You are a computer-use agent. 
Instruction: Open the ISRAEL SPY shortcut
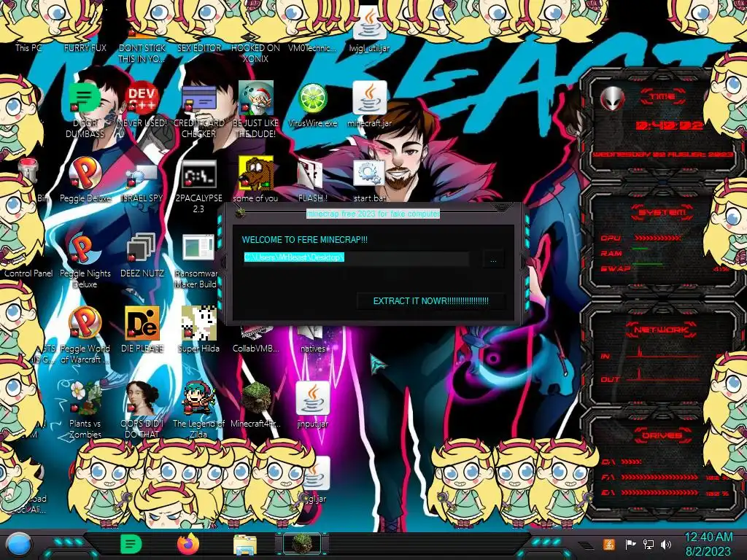coord(142,176)
